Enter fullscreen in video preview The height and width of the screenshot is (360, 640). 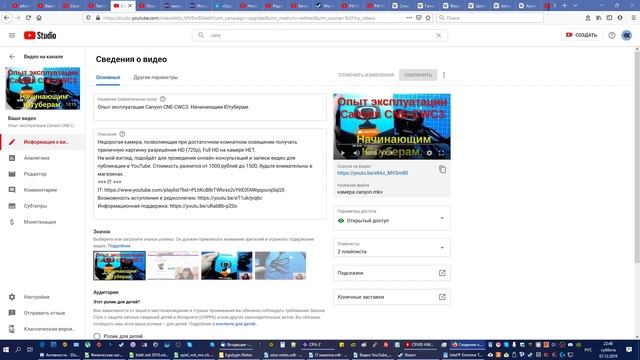click(x=441, y=153)
